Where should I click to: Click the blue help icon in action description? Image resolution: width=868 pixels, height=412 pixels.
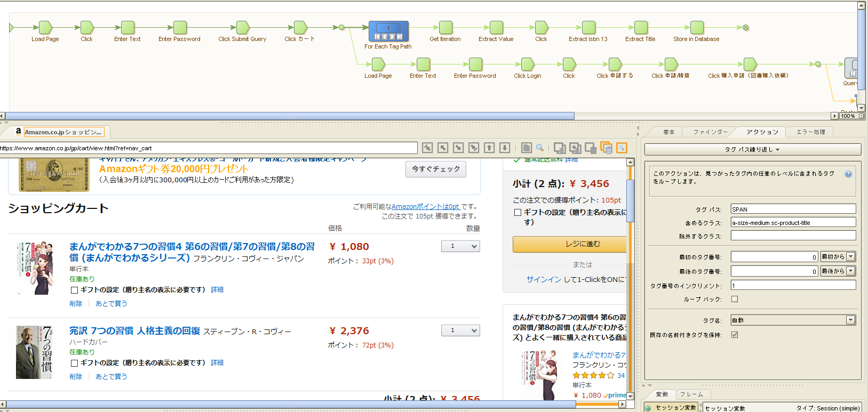tap(848, 174)
